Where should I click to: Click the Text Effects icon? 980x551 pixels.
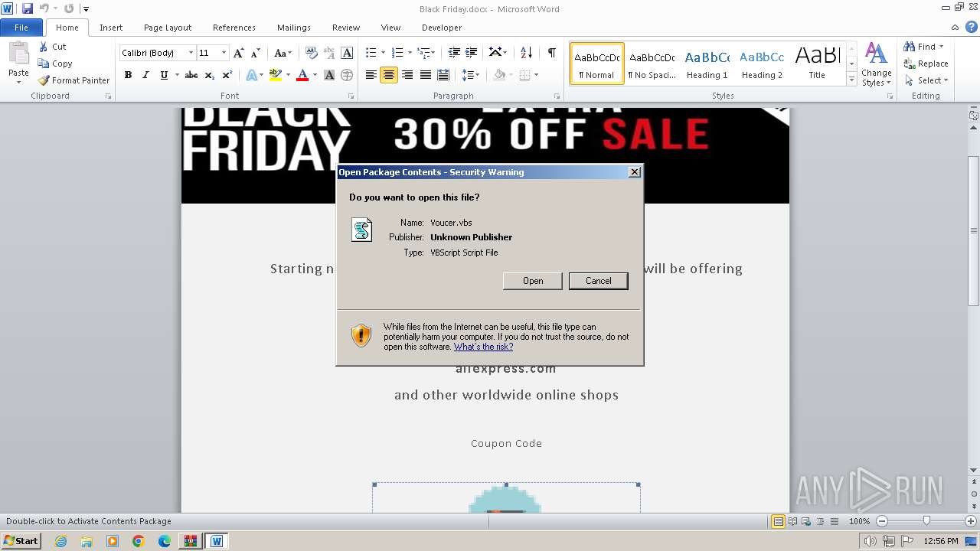click(x=250, y=75)
